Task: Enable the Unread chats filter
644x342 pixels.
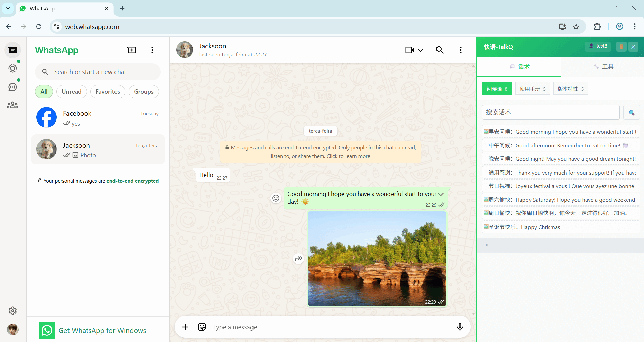Action: tap(72, 91)
